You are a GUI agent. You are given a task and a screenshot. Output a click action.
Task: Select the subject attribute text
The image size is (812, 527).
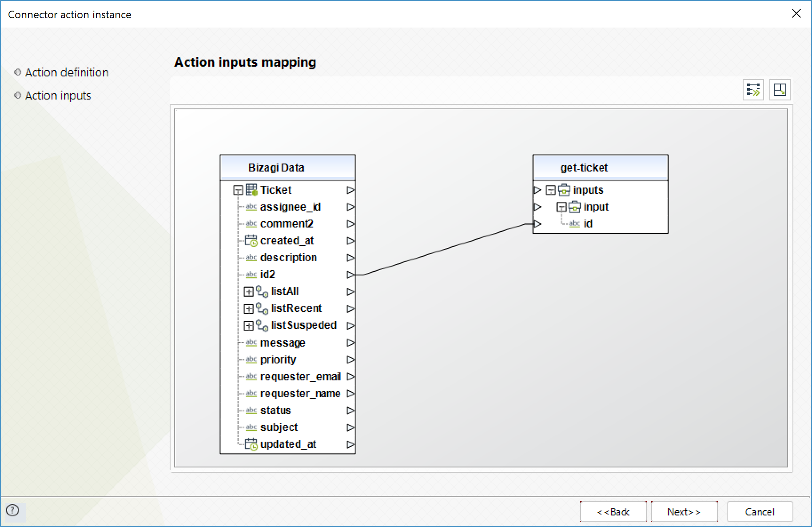coord(279,427)
